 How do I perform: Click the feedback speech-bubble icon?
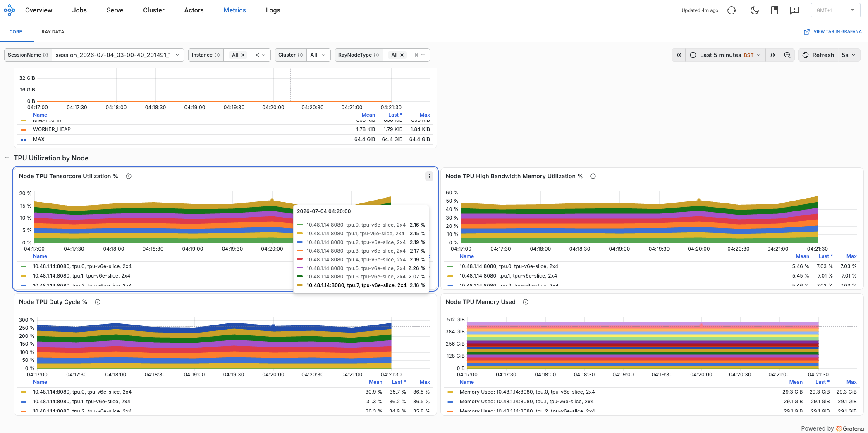pos(794,10)
